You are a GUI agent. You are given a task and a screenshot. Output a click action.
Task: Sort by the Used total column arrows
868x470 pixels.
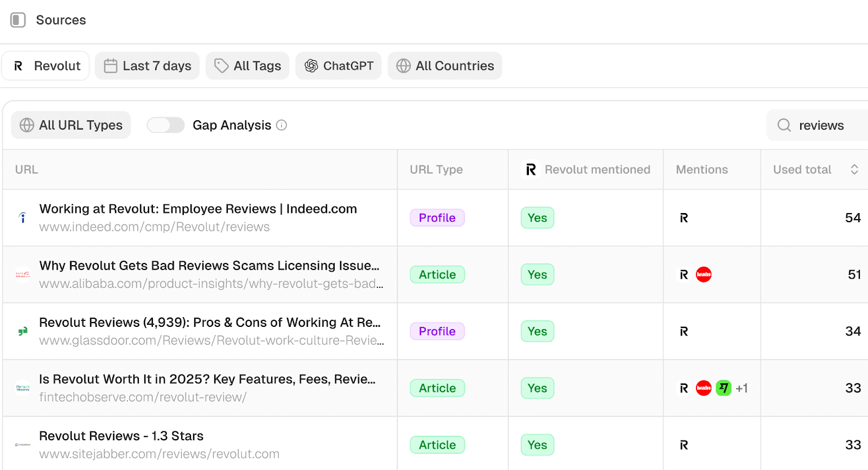click(x=854, y=170)
